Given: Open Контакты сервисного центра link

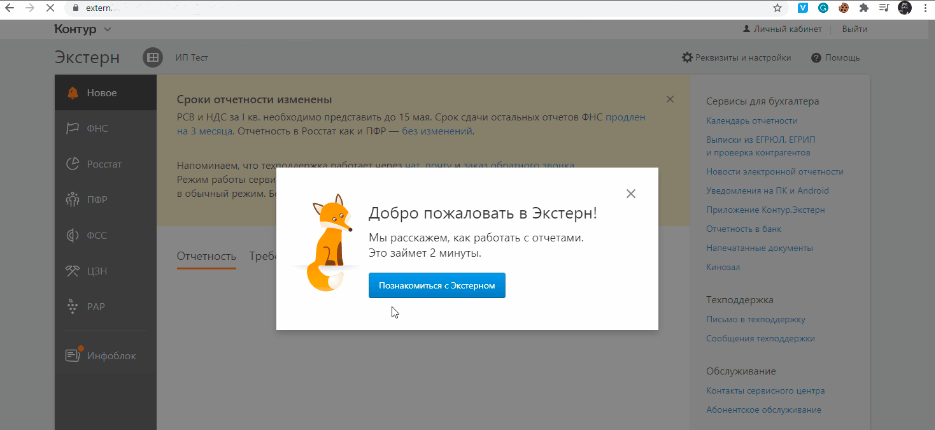Looking at the screenshot, I should [x=766, y=391].
